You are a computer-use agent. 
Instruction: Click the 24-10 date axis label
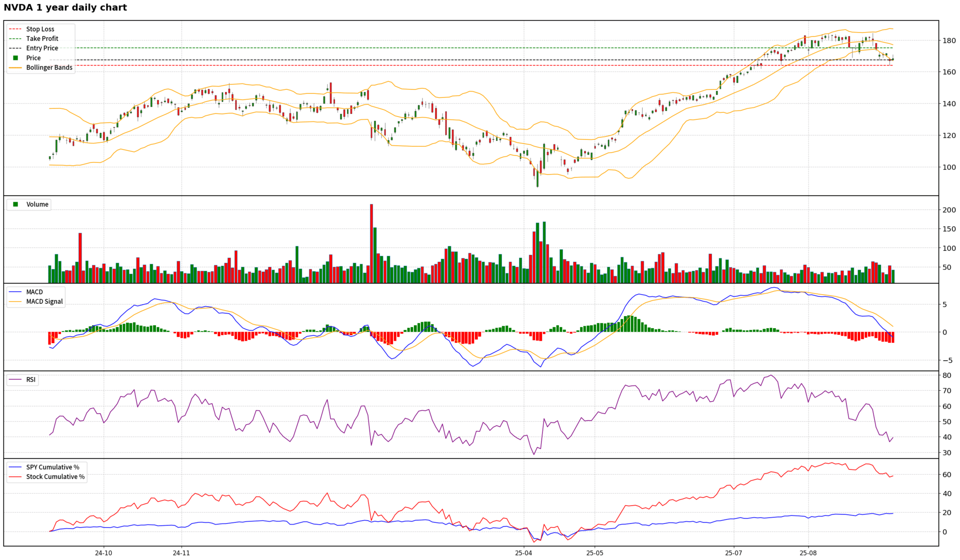[103, 553]
